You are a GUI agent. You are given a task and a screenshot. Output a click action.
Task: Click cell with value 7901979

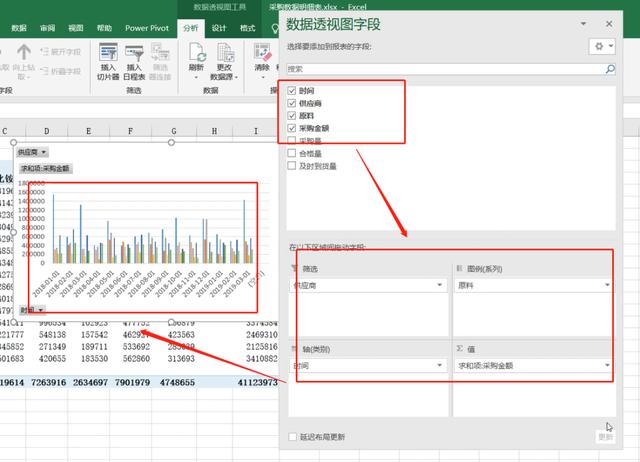click(132, 382)
